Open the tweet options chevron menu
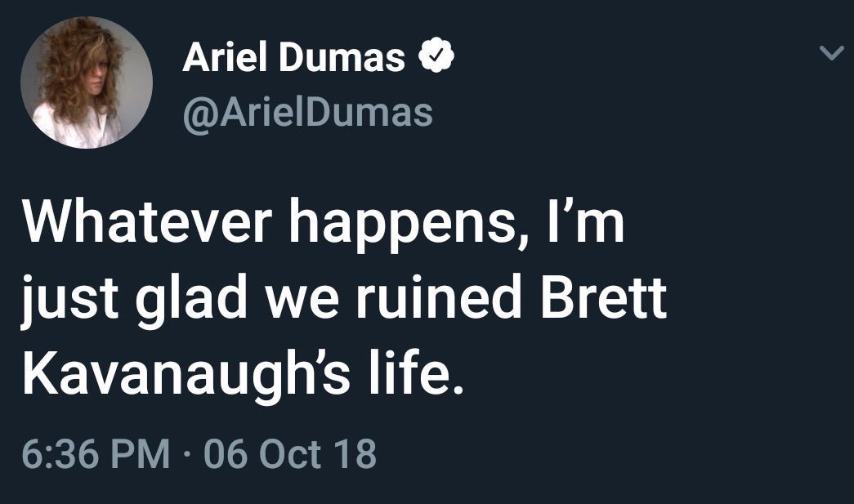This screenshot has height=504, width=854. point(831,55)
